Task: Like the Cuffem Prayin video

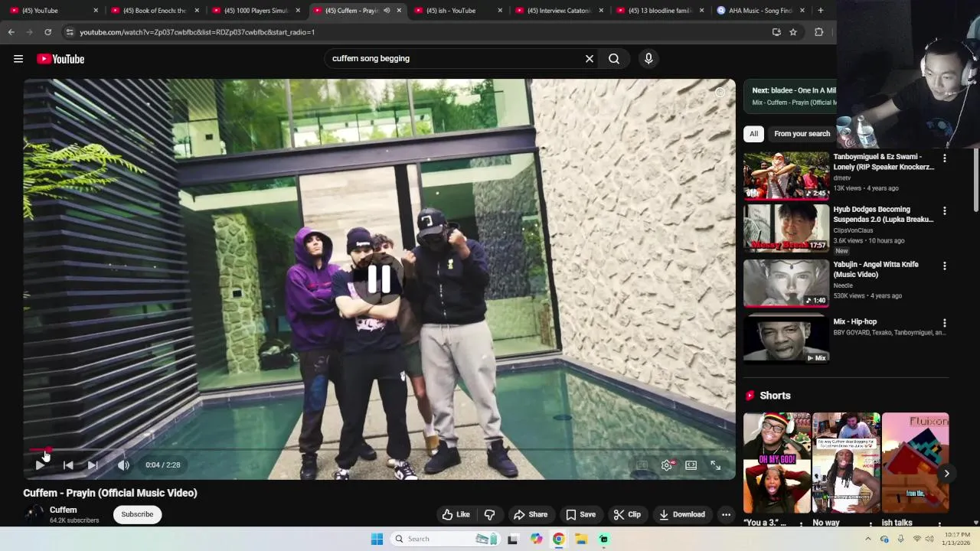Action: point(456,514)
